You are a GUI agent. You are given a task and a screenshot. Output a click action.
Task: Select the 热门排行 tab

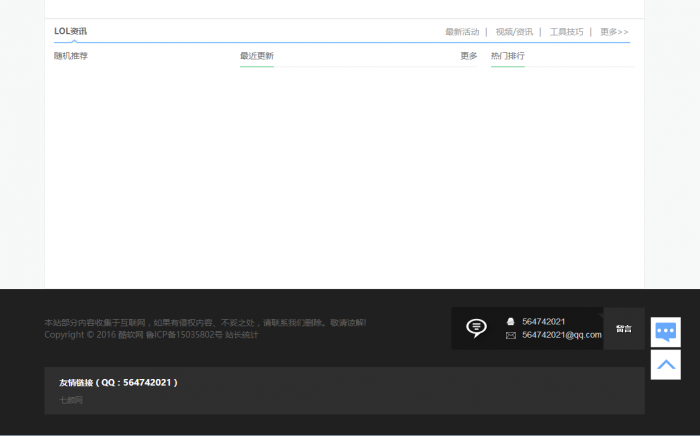coord(508,56)
